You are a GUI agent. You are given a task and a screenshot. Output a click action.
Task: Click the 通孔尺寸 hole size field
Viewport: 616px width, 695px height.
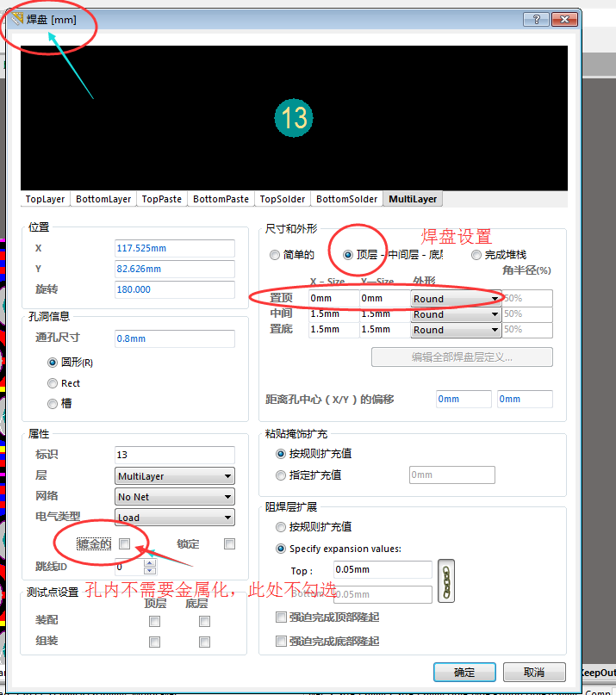[174, 338]
